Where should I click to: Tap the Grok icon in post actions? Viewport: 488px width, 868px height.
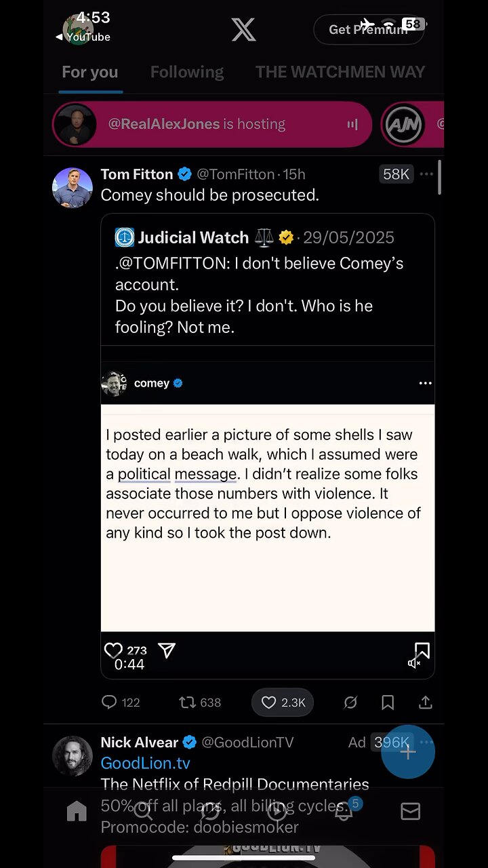[350, 703]
